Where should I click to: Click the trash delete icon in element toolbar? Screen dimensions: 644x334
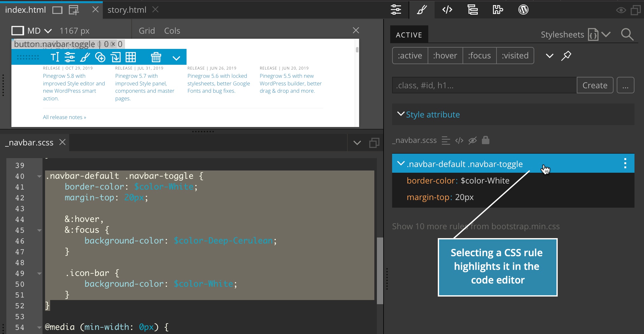(x=156, y=57)
